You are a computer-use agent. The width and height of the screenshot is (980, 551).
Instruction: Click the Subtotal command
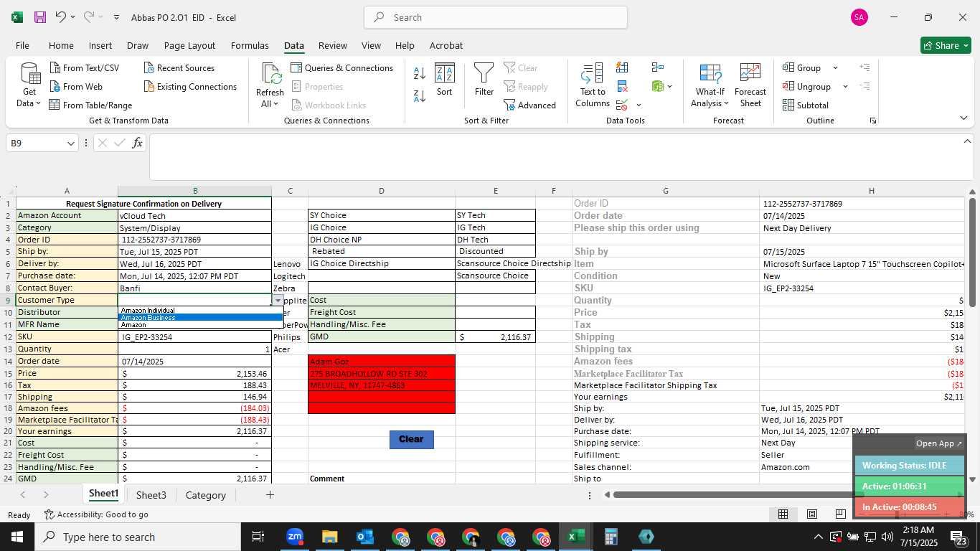pyautogui.click(x=805, y=105)
